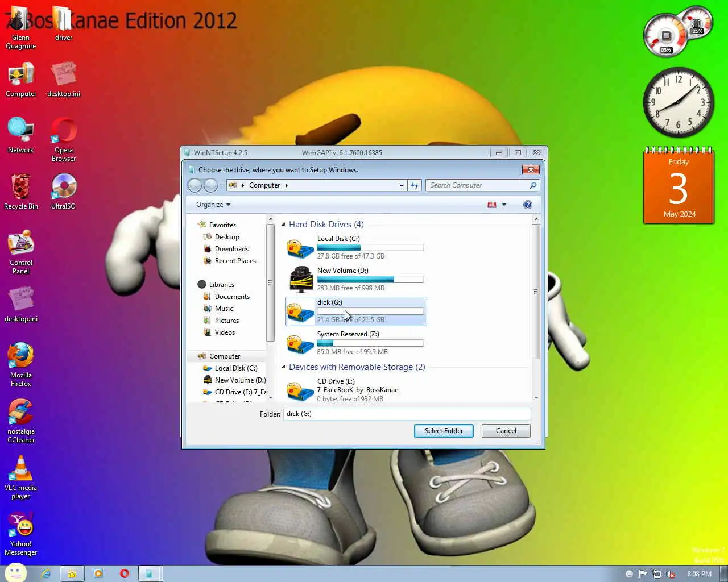Select Recent Places under Favorites
728x582 pixels.
235,261
